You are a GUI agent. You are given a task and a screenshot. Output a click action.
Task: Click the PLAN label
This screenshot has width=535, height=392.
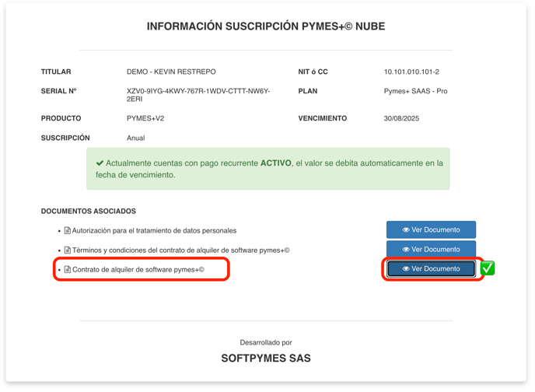click(308, 91)
